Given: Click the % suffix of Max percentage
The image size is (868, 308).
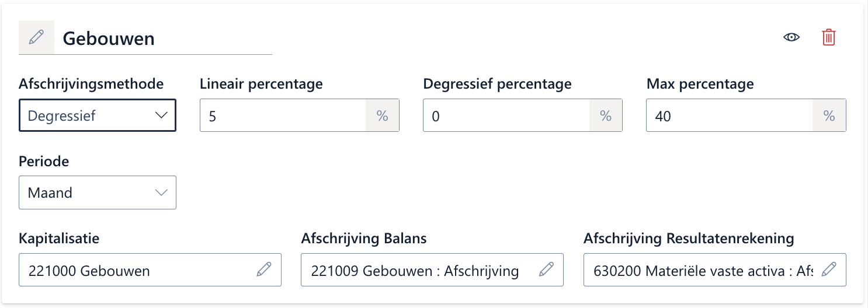Looking at the screenshot, I should tap(829, 116).
